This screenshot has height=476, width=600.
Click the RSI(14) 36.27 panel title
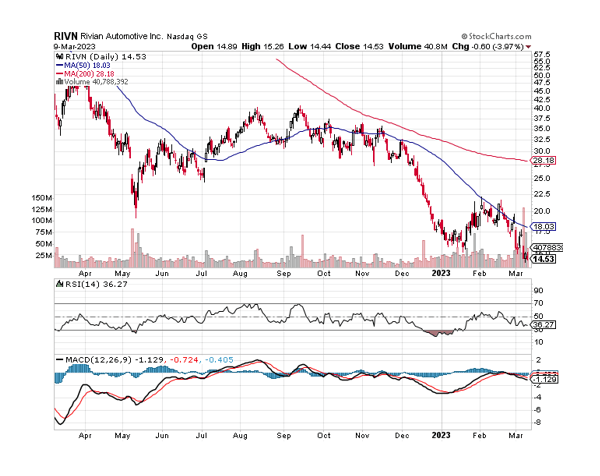coord(96,284)
